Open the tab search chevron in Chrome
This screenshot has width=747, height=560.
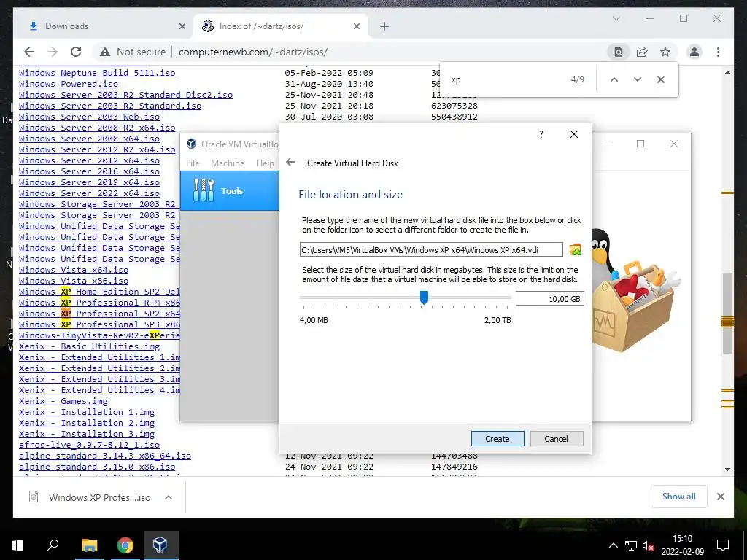pyautogui.click(x=616, y=18)
